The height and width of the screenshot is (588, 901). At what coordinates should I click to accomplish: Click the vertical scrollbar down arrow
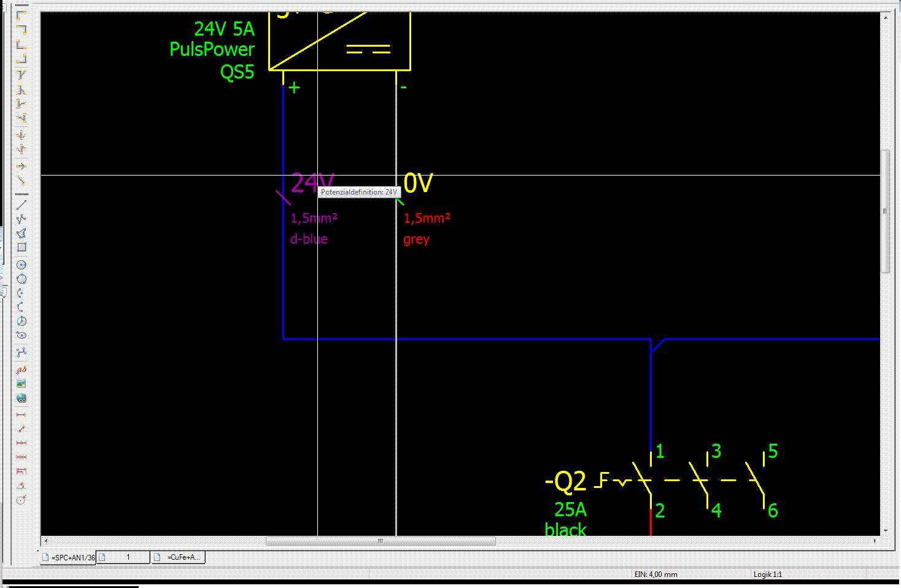pyautogui.click(x=885, y=531)
